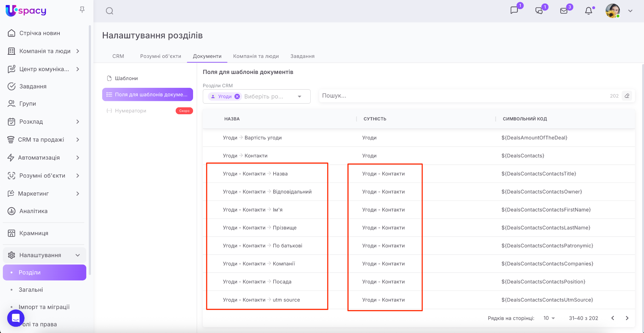Go to previous page of table
644x333 pixels.
coord(613,318)
